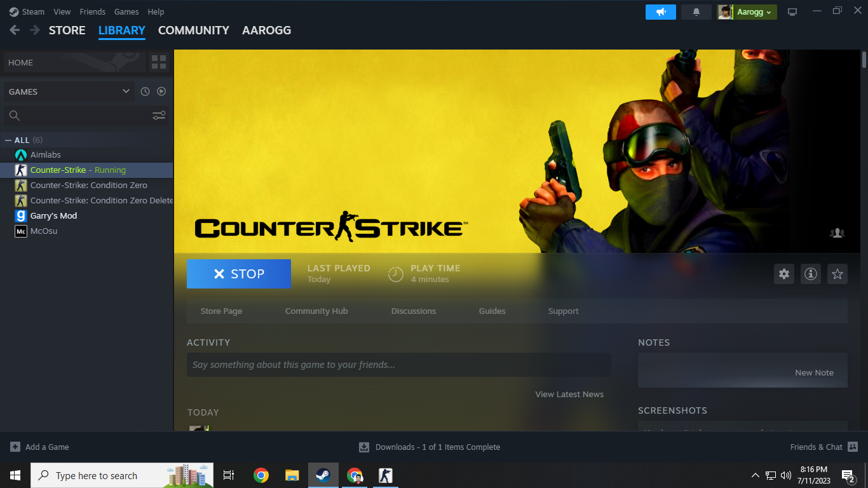
Task: Open game settings gear icon
Action: click(x=784, y=274)
